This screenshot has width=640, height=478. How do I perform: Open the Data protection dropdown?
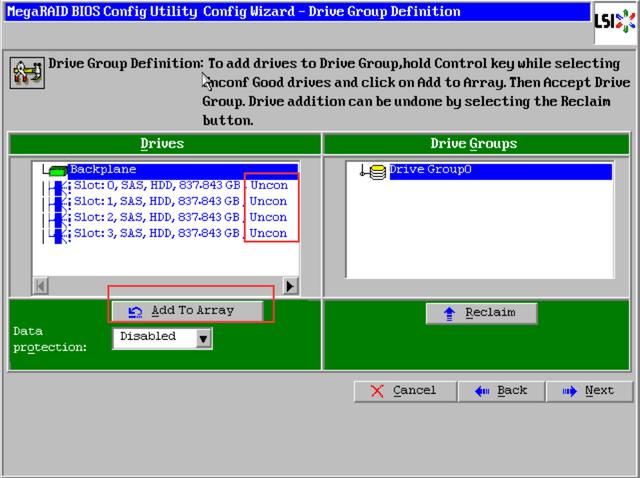click(x=162, y=338)
